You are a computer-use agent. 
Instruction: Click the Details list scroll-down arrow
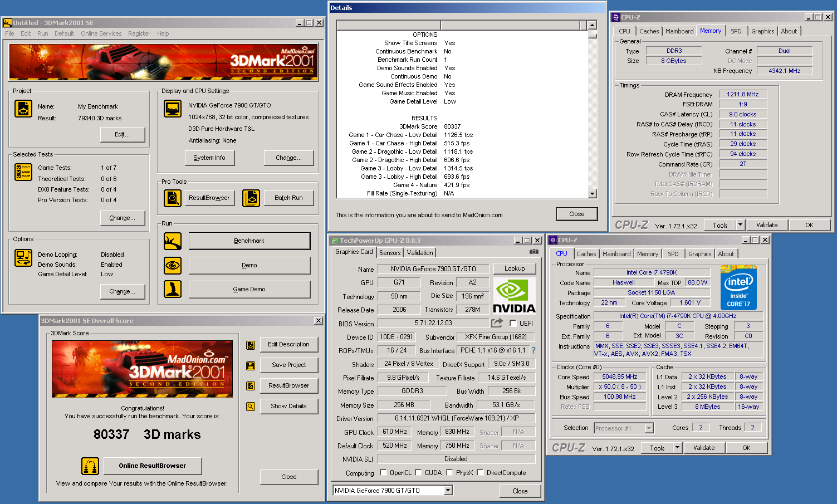pos(592,194)
